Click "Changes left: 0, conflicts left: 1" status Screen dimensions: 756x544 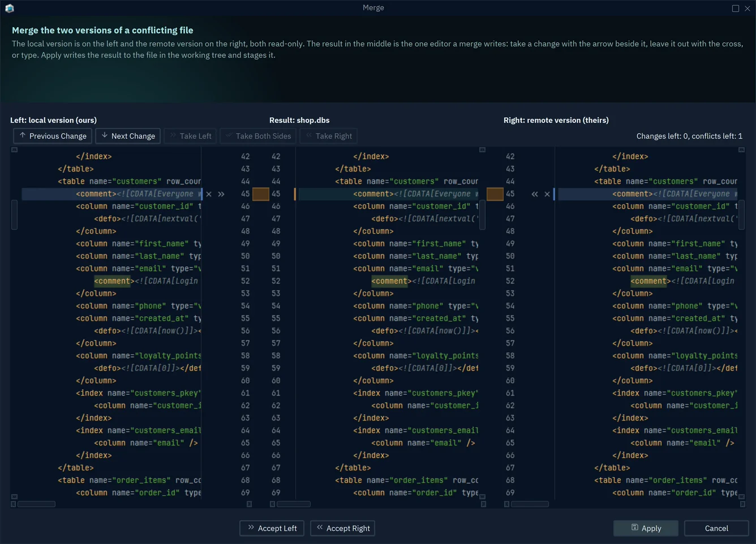point(689,136)
